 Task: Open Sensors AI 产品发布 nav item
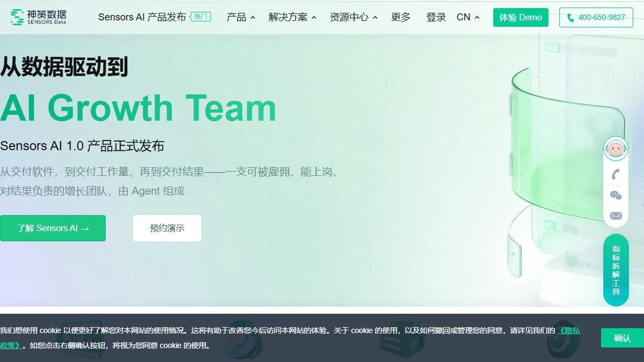click(x=142, y=17)
